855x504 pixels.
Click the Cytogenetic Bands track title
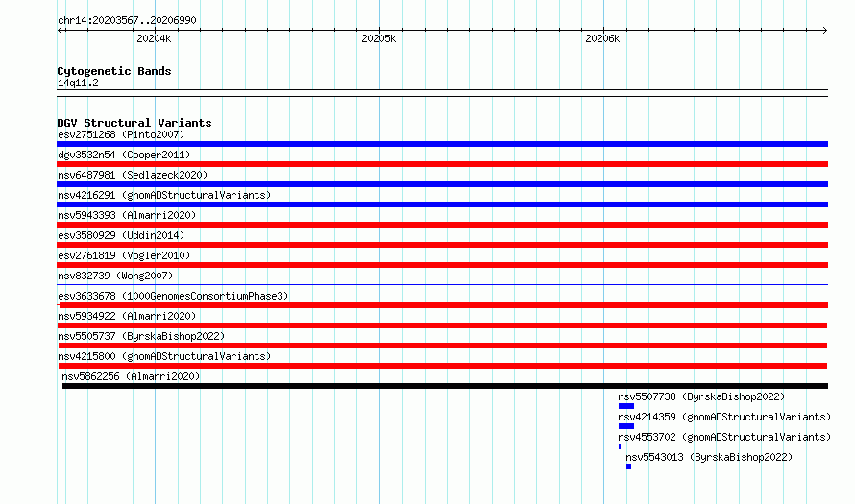point(114,71)
